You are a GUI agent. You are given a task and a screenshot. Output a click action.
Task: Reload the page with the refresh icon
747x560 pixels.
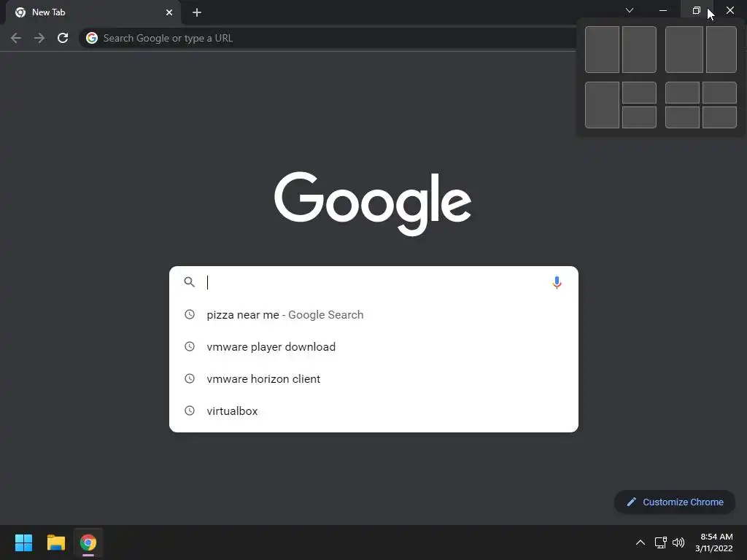[63, 38]
